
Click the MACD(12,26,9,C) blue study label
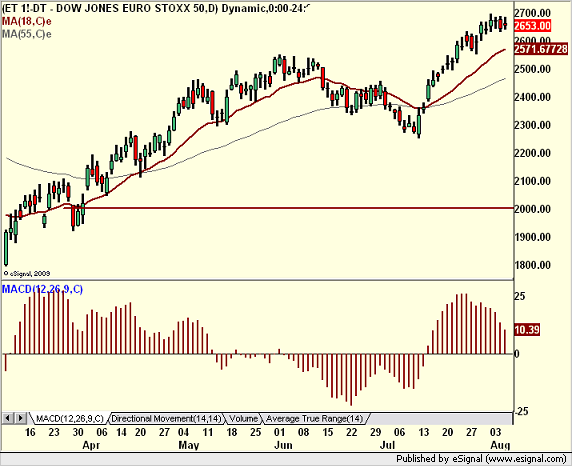coord(42,289)
